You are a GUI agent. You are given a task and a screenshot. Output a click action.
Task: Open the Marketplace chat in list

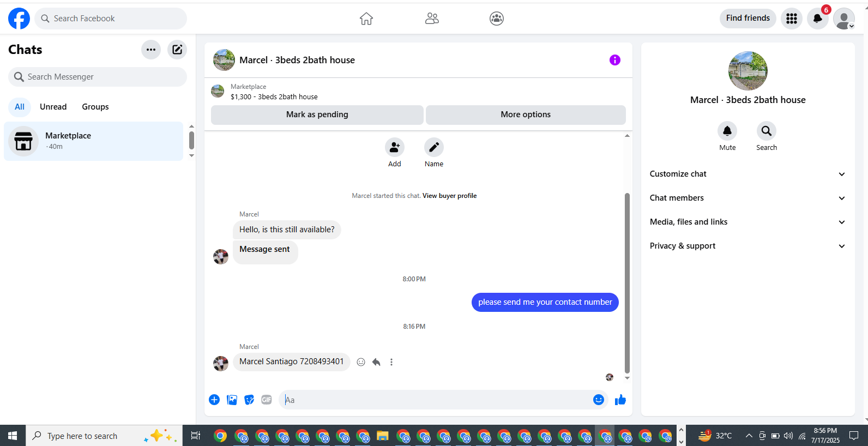[x=94, y=141]
